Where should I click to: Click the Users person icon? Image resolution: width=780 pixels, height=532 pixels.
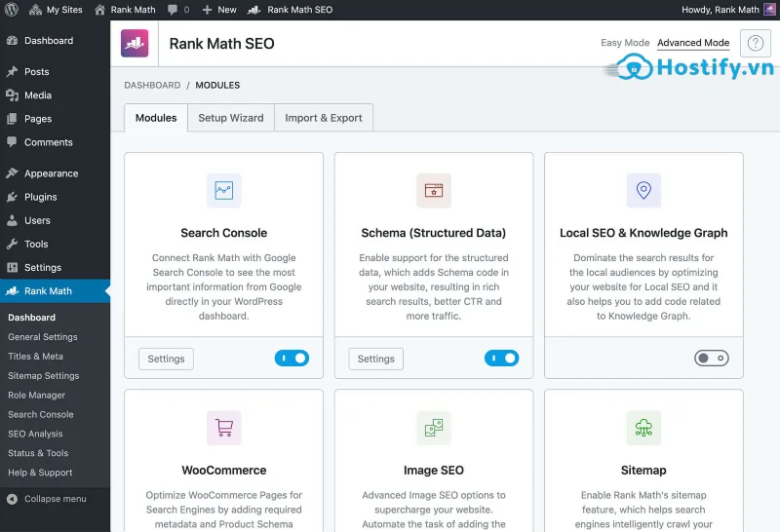coord(12,220)
